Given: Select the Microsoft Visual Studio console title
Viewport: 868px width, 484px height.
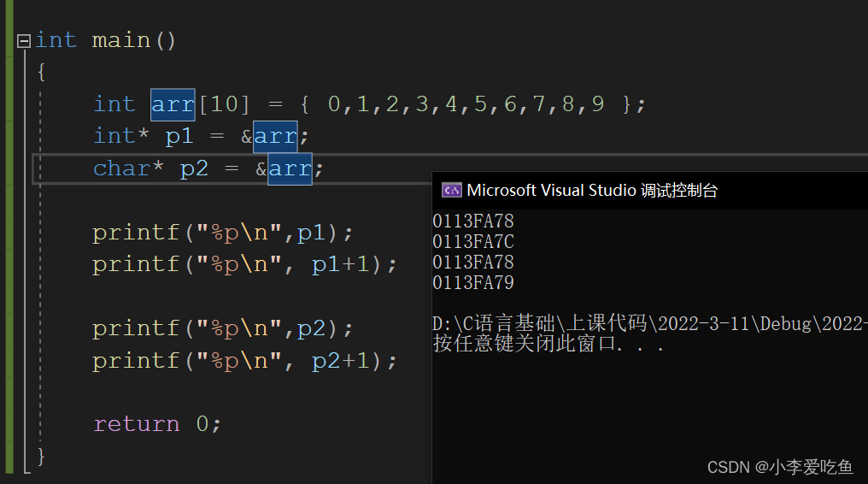Looking at the screenshot, I should click(x=592, y=191).
